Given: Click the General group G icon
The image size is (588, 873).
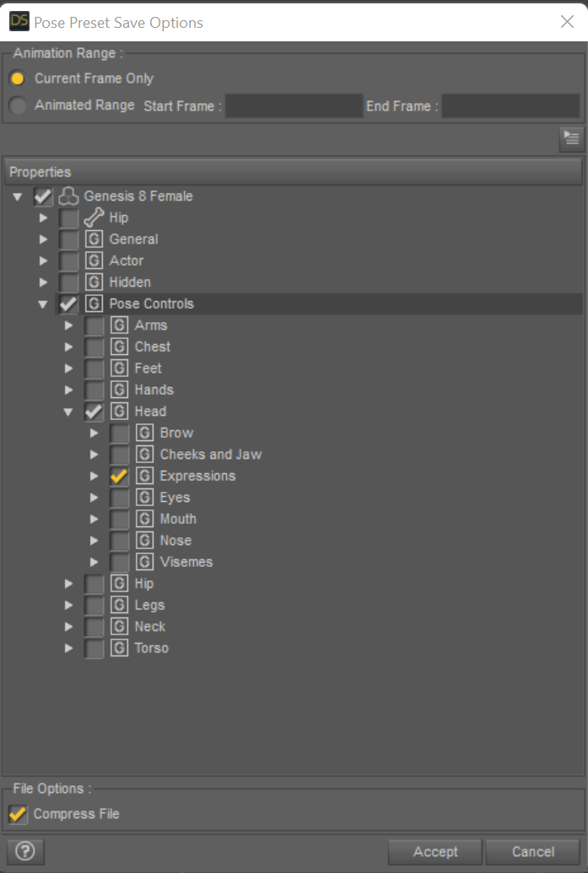Looking at the screenshot, I should tap(94, 239).
